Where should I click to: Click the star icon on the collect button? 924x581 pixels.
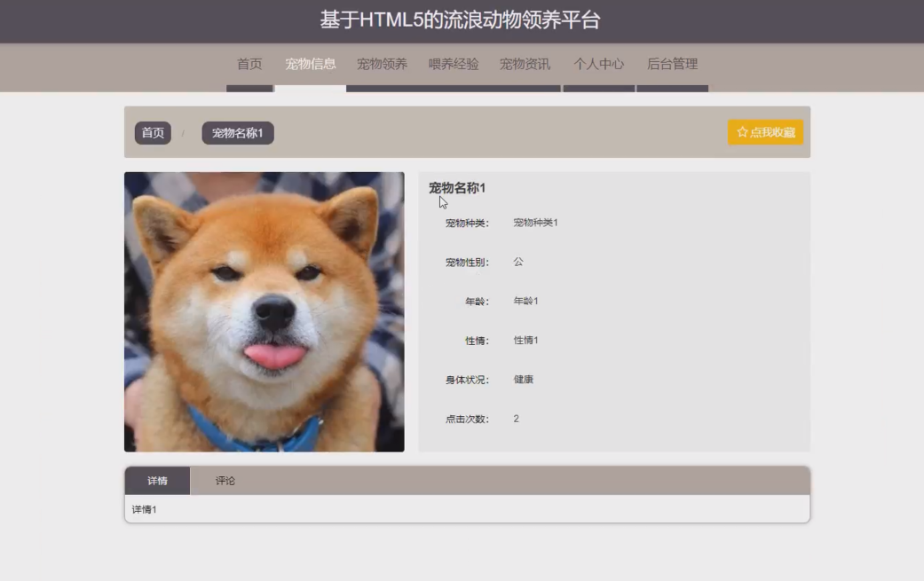click(741, 131)
